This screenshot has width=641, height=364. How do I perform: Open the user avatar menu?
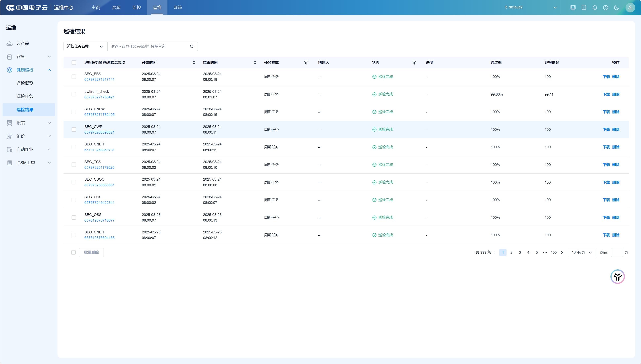click(630, 7)
